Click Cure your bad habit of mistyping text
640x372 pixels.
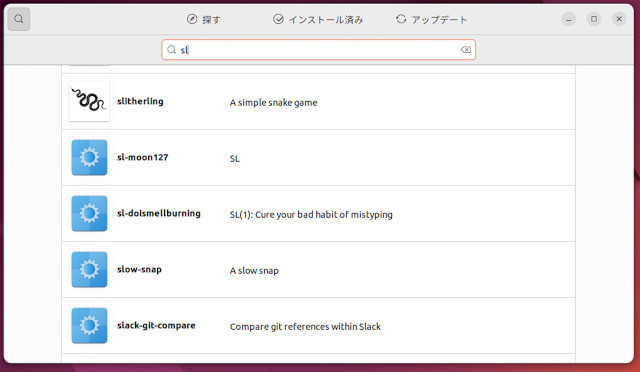pos(324,214)
